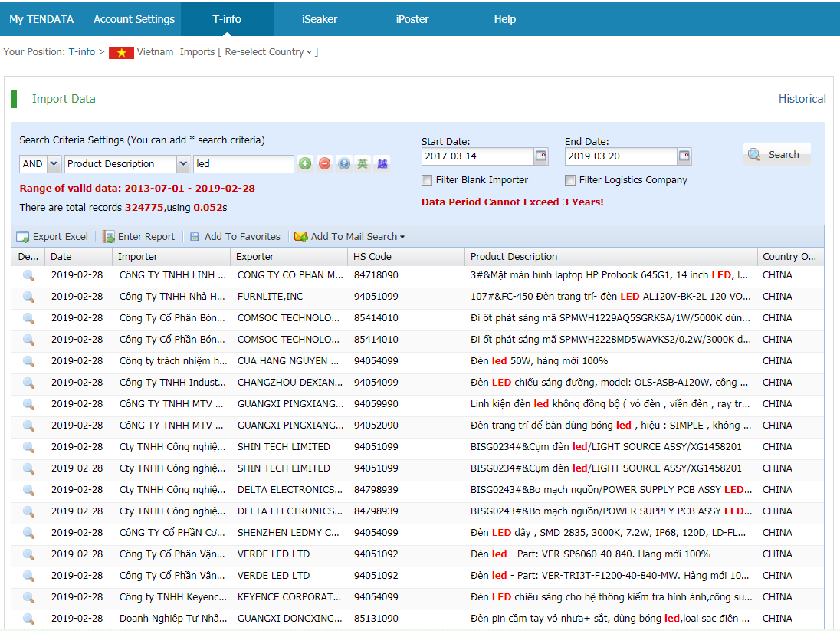Click the Vietnamese translation icon
Screen dimensions: 840x631
[382, 163]
